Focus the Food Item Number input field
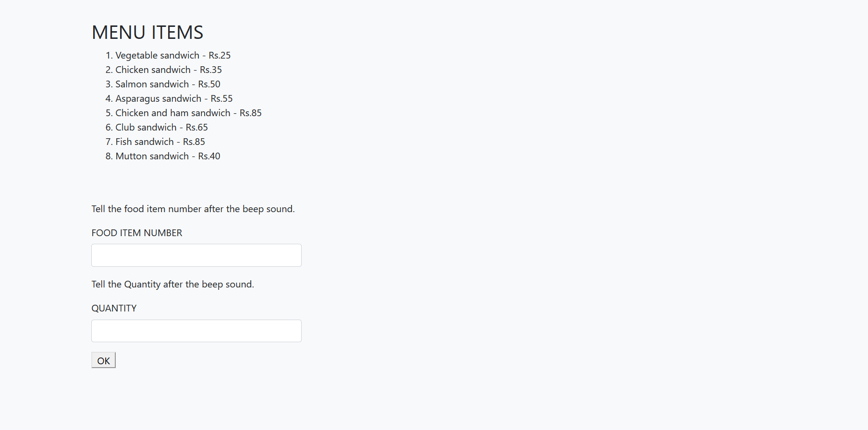The image size is (868, 430). (196, 255)
